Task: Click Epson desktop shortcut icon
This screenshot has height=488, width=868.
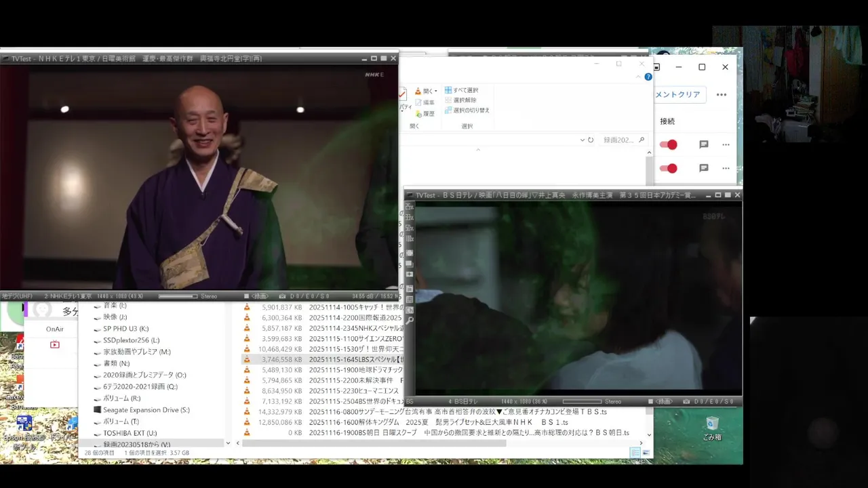Action: tap(24, 430)
